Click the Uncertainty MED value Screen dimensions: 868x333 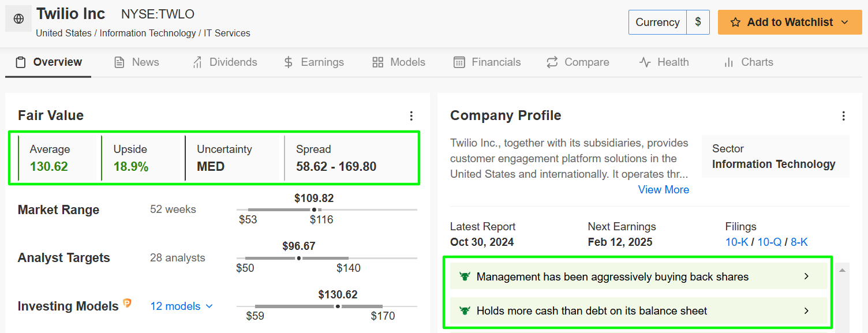[x=211, y=167]
